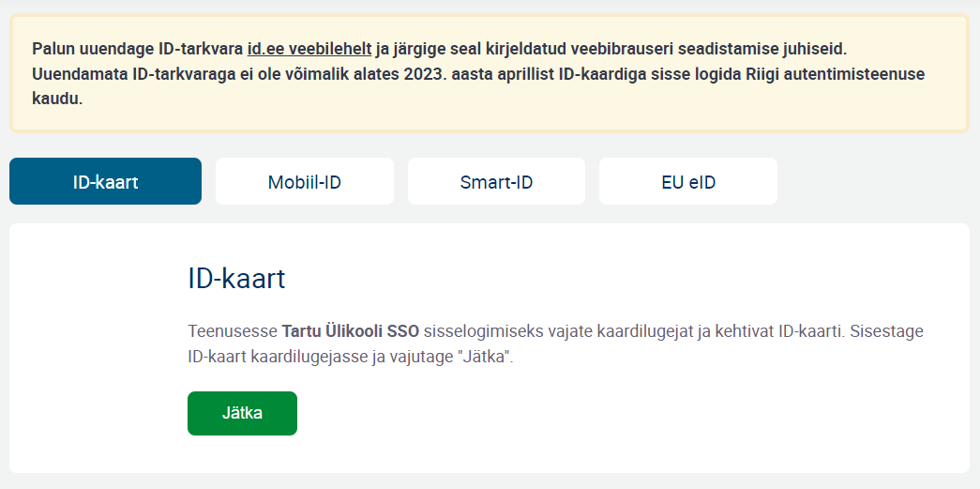Open the id.ee veebilehelt link
The image size is (980, 489).
[x=309, y=49]
